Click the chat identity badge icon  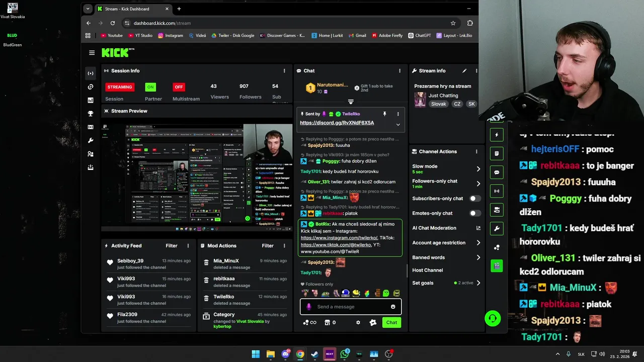click(373, 323)
